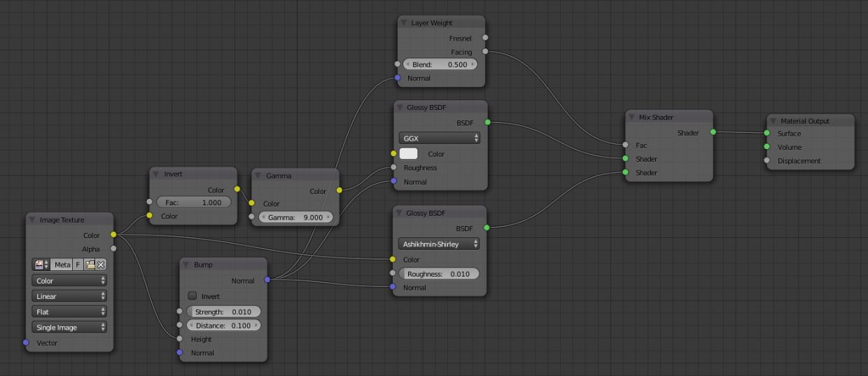Click the Alpha output socket of Image Texture

click(x=113, y=248)
